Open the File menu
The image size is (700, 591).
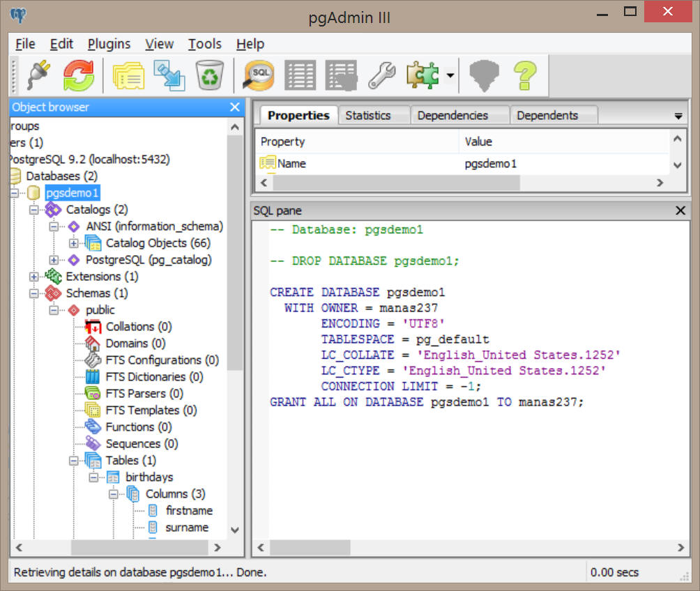click(25, 44)
